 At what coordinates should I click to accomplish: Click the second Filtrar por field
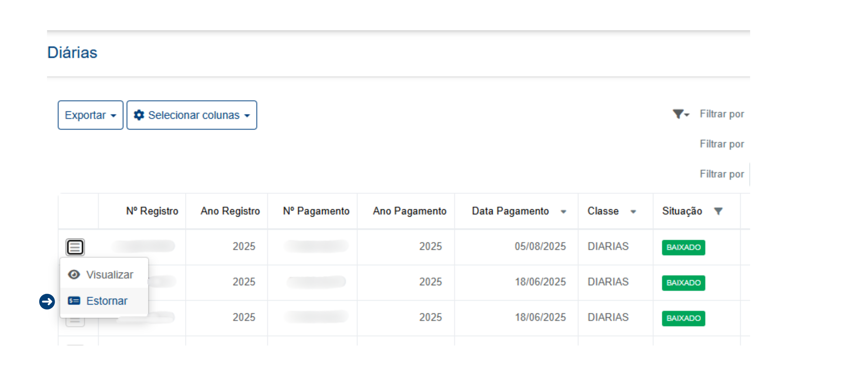tap(721, 144)
